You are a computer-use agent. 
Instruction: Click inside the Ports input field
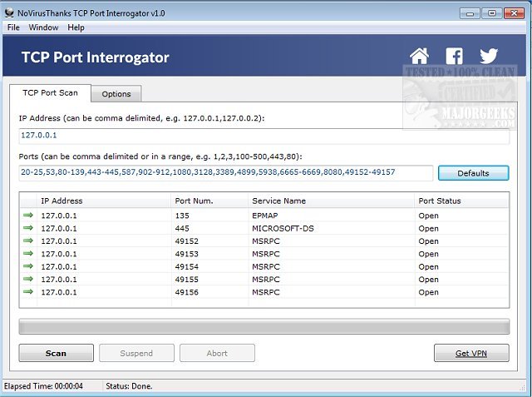point(226,172)
